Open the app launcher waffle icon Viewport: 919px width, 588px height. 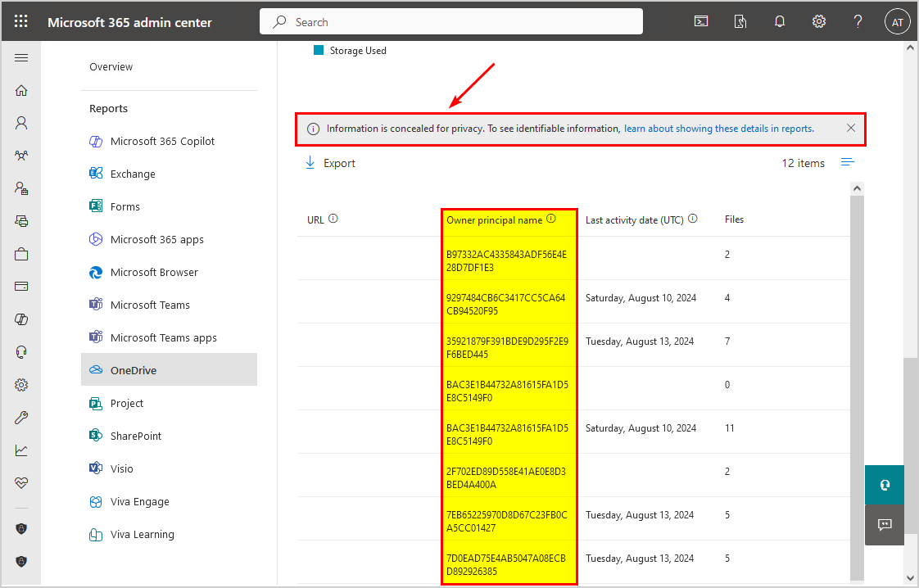point(21,22)
